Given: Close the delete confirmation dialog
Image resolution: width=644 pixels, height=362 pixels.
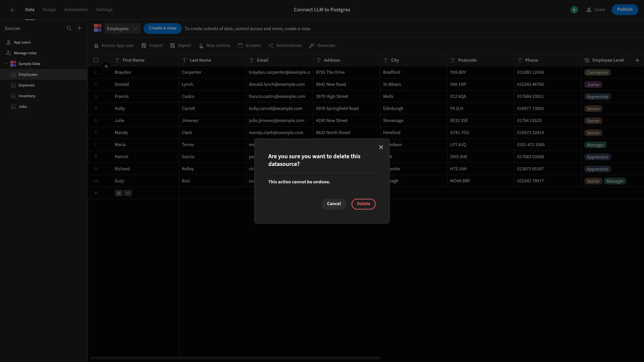Looking at the screenshot, I should (x=381, y=147).
